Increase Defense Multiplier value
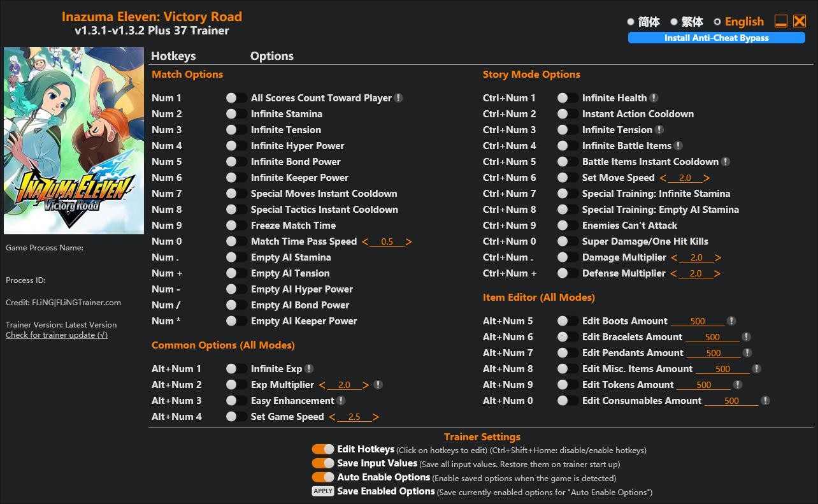The width and height of the screenshot is (818, 504). [x=717, y=274]
